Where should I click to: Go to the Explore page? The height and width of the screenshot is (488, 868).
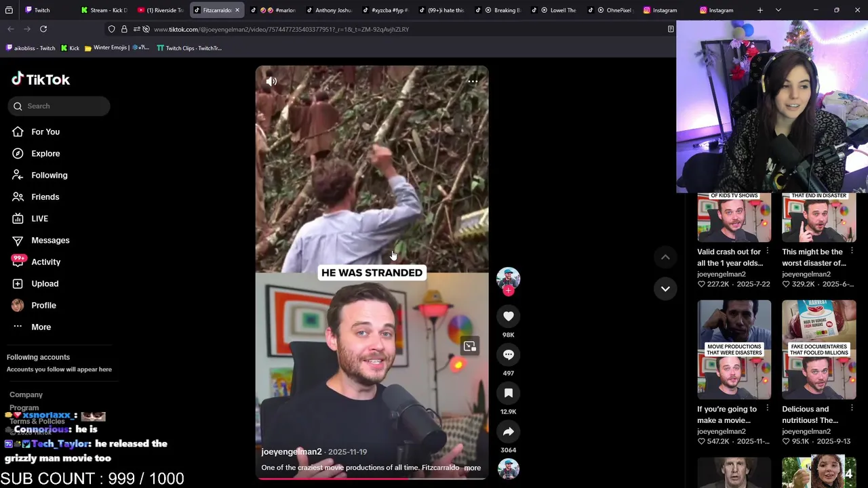pyautogui.click(x=45, y=153)
